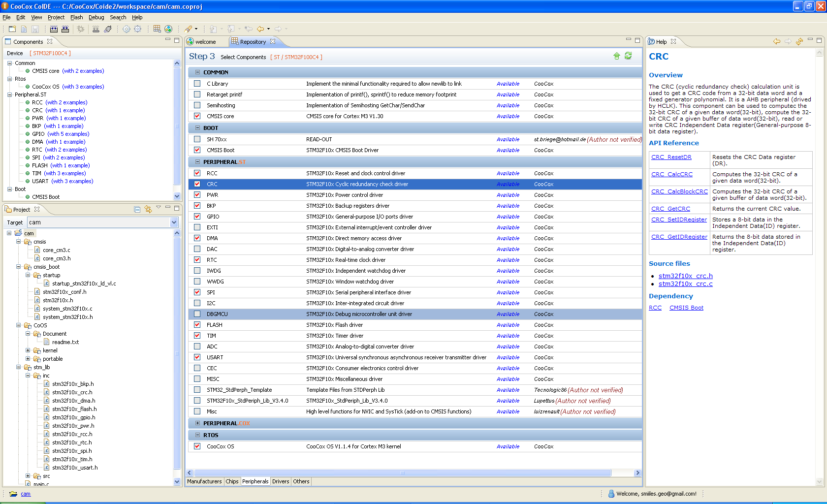827x504 pixels.
Task: Close the Components panel tab
Action: click(x=50, y=41)
